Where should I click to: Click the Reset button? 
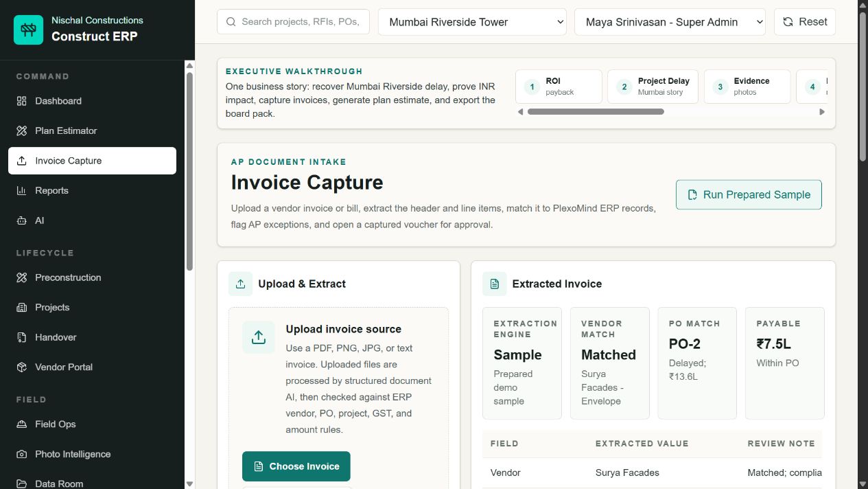805,22
